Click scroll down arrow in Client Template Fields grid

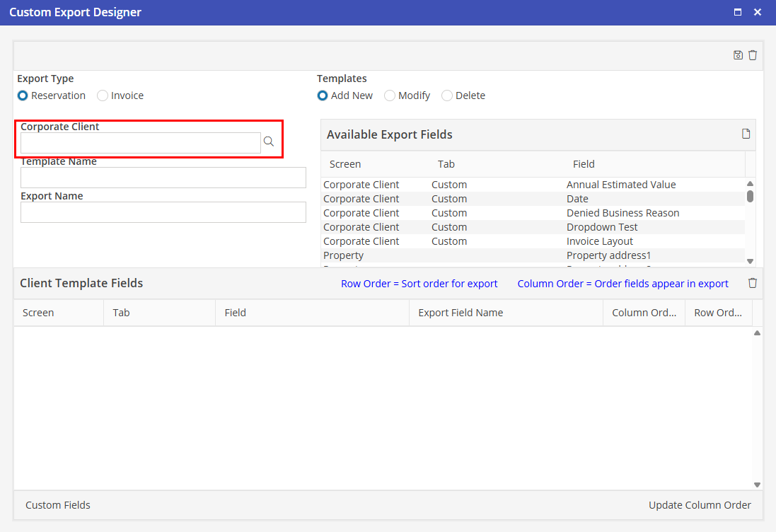[757, 485]
